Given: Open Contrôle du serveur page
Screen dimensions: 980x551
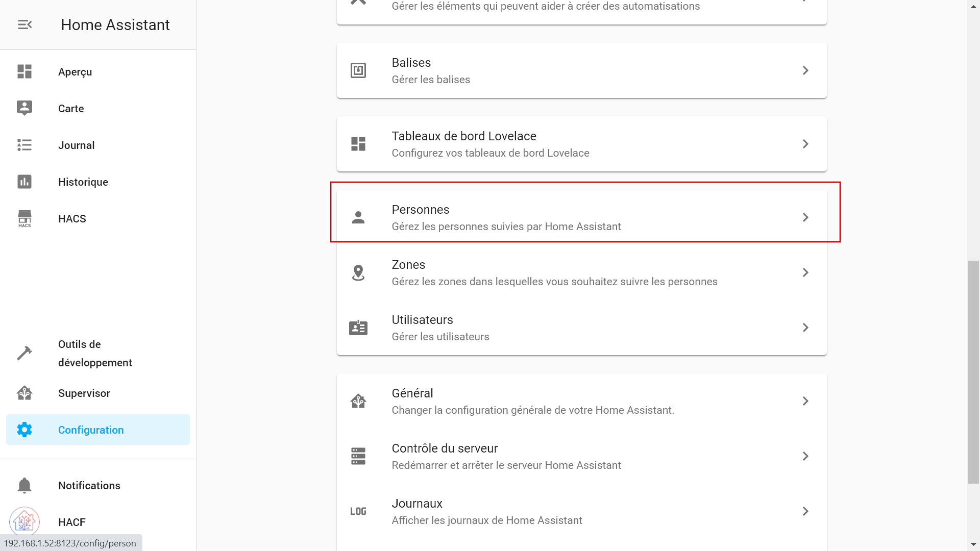Looking at the screenshot, I should tap(582, 456).
